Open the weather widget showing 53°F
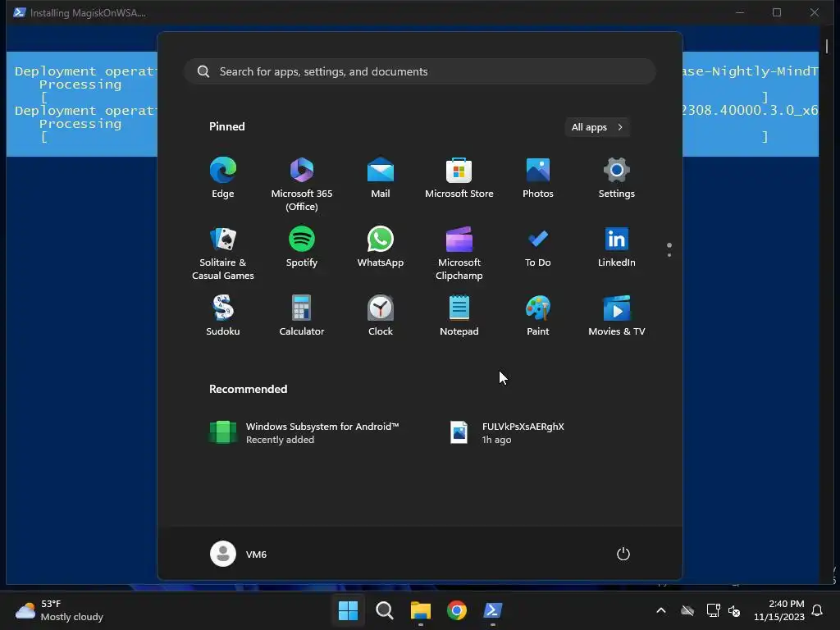 59,610
